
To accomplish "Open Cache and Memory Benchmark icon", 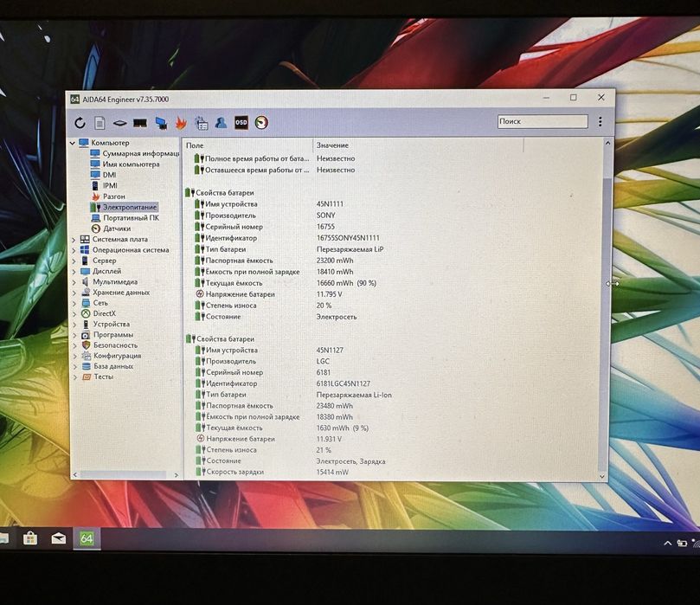I will [x=140, y=123].
